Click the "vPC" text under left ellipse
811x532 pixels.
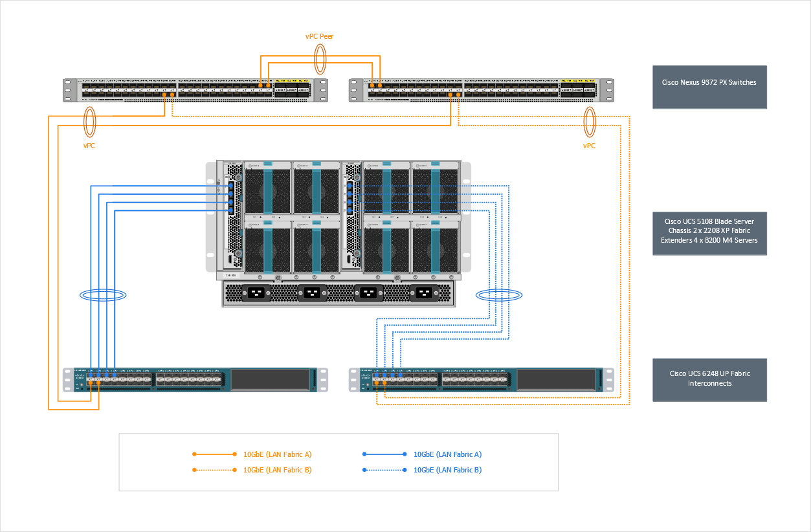(x=89, y=146)
